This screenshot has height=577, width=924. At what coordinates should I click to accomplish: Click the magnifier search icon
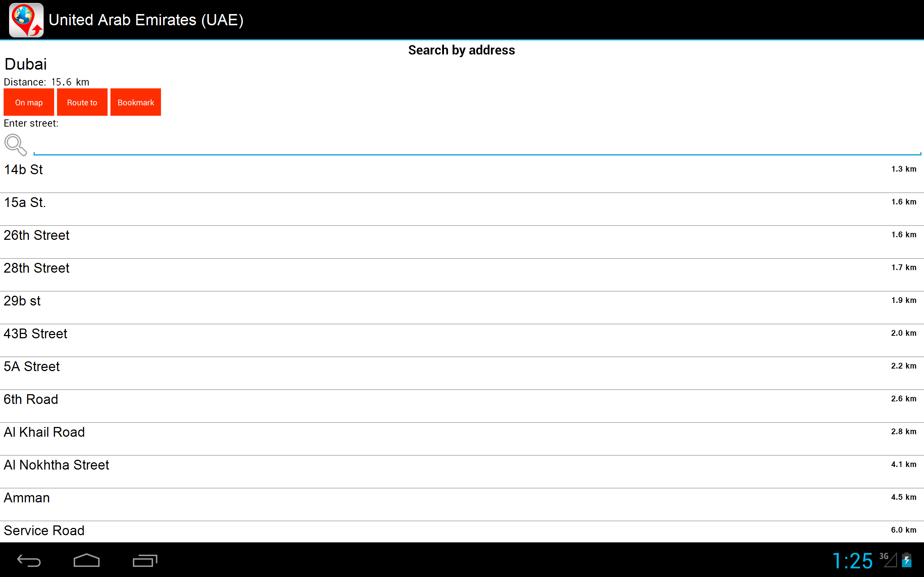tap(16, 145)
